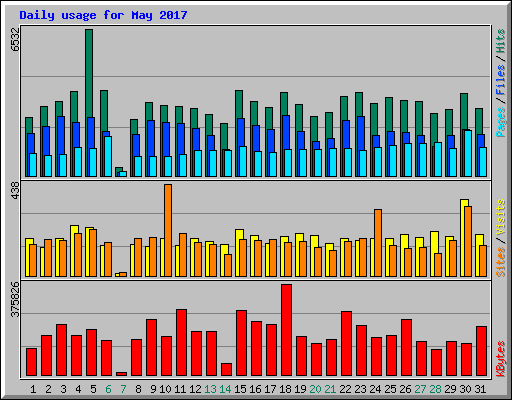The image size is (512, 400).
Task: Click the tiny red KBytes bar for day 7
Action: 122,374
